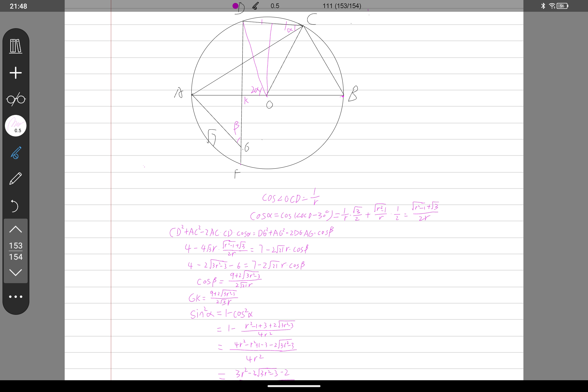Image resolution: width=588 pixels, height=392 pixels.
Task: Go to next page with down chevron
Action: pos(15,272)
